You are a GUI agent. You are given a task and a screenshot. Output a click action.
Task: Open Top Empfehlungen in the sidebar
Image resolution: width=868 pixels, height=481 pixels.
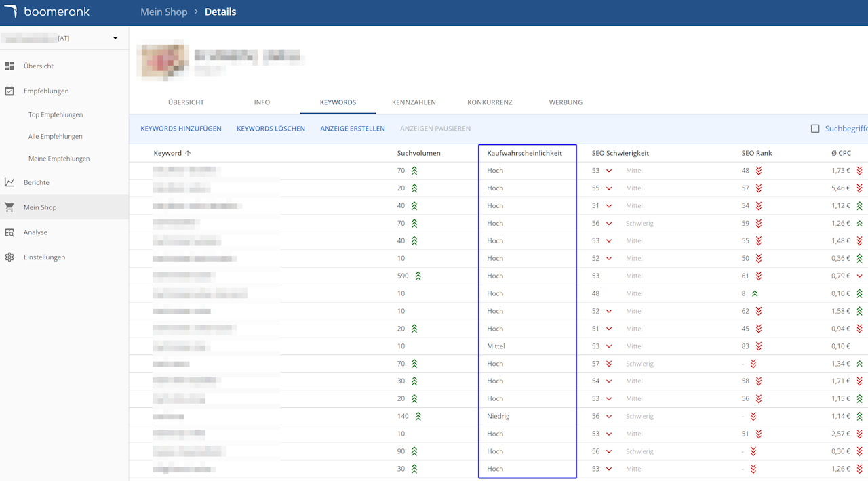coord(56,115)
